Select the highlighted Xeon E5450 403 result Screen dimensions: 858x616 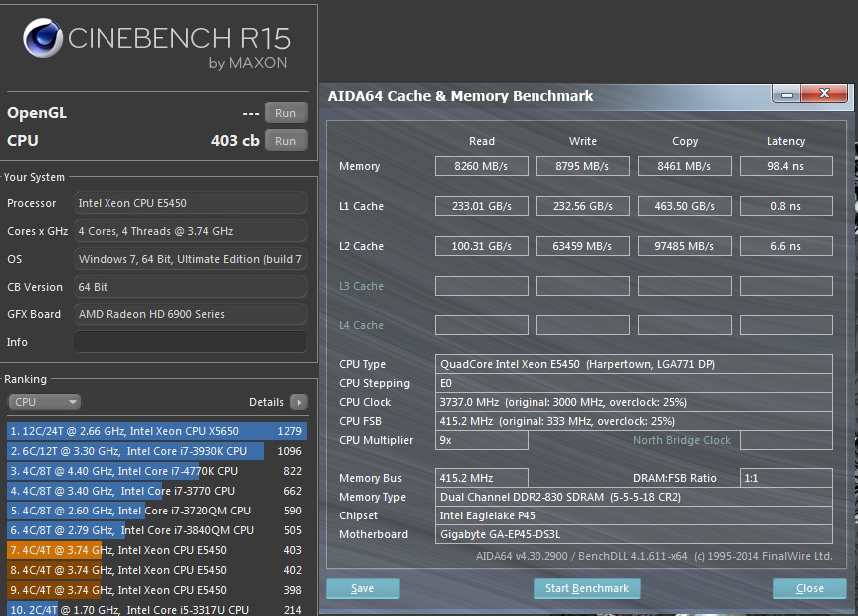point(154,550)
